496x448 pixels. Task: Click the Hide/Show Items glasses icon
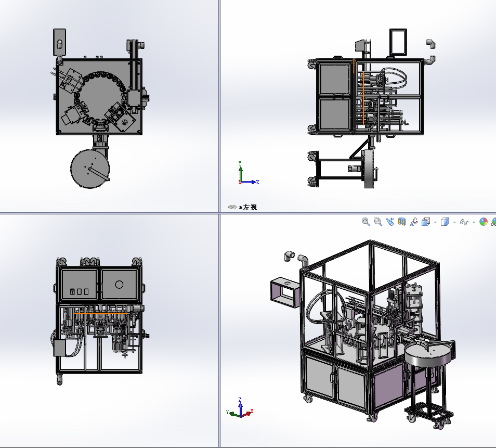[464, 222]
